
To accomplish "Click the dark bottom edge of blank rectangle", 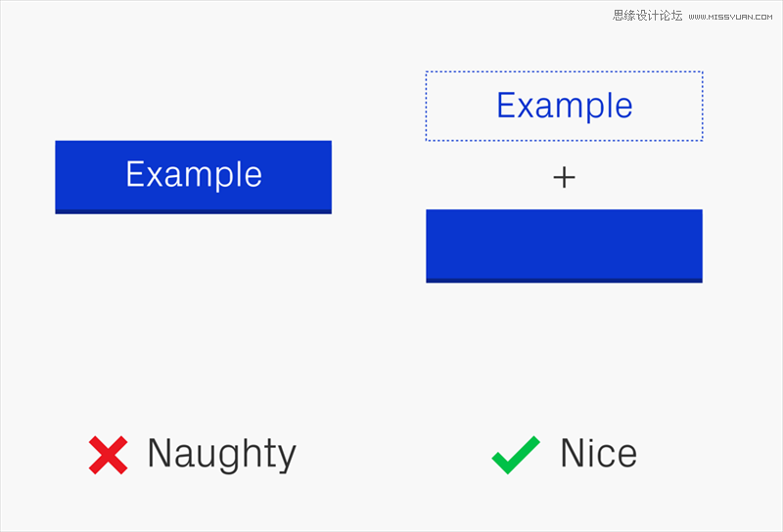I will coord(565,281).
